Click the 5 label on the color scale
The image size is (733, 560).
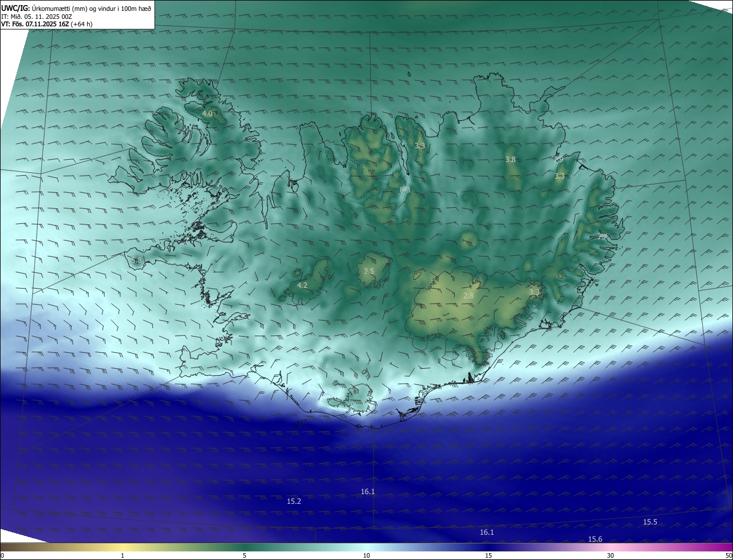pyautogui.click(x=245, y=555)
